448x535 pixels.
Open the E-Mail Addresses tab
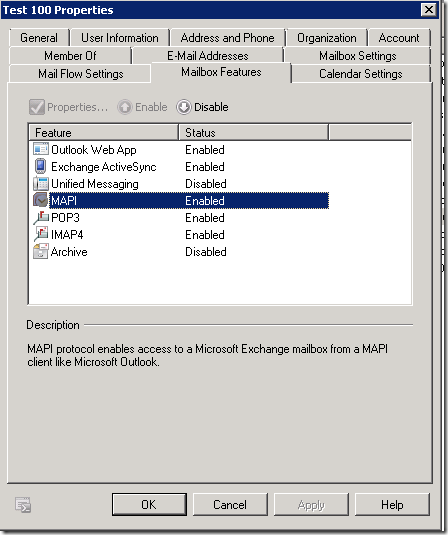208,56
